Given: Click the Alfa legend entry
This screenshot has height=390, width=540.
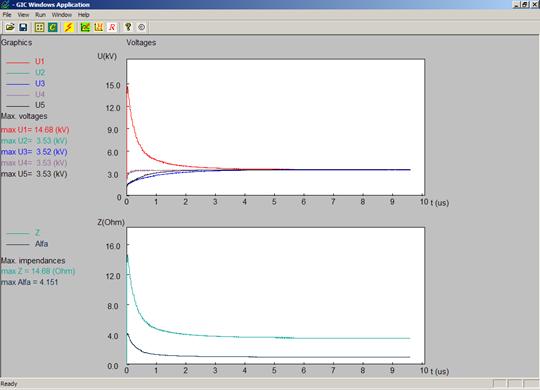Looking at the screenshot, I should [x=27, y=244].
